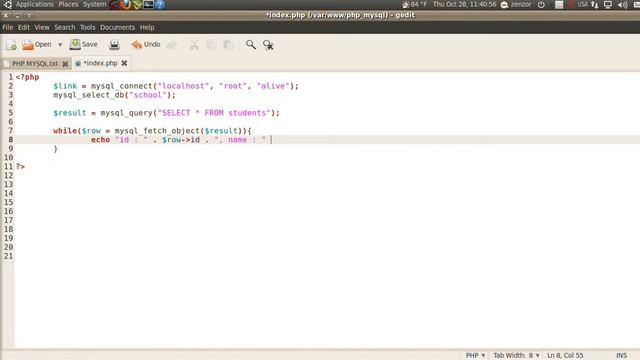Click the "school" string in line 3
Image resolution: width=640 pixels, height=360 pixels.
click(x=148, y=95)
